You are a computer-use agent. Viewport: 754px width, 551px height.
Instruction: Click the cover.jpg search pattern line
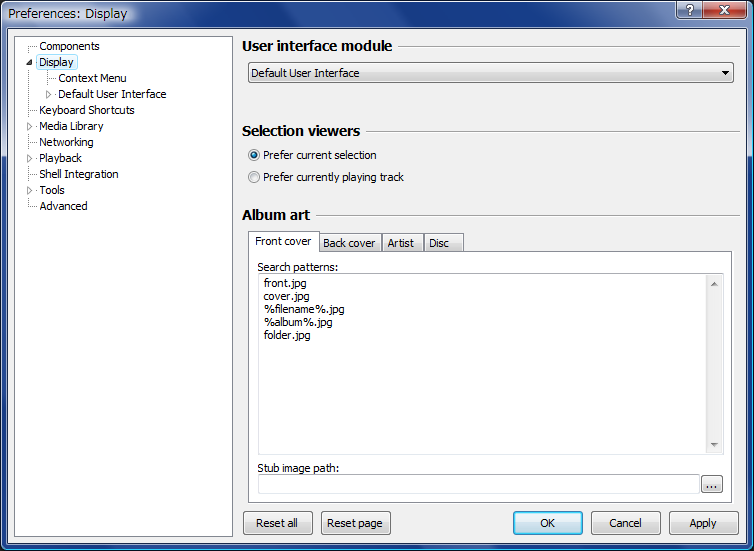[x=287, y=296]
